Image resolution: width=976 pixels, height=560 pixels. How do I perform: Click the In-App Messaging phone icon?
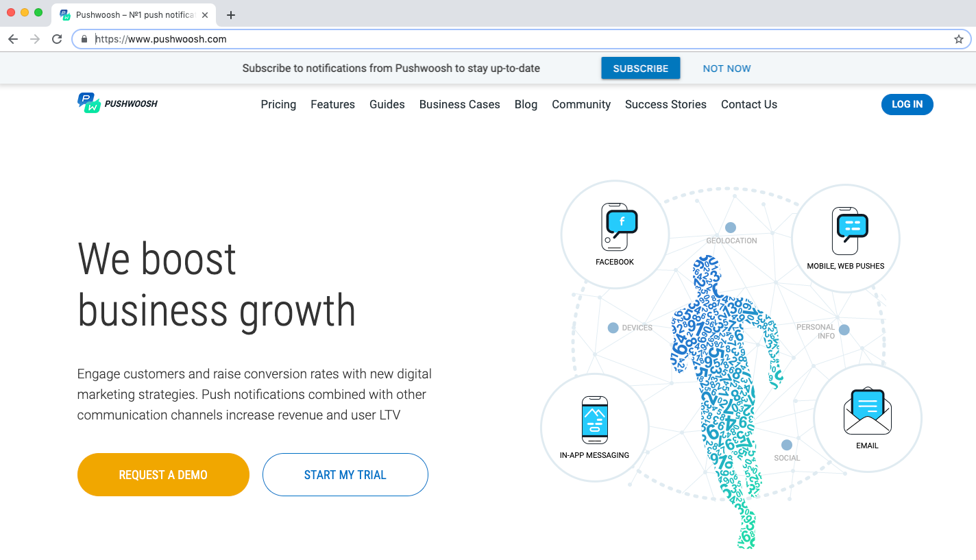tap(594, 419)
